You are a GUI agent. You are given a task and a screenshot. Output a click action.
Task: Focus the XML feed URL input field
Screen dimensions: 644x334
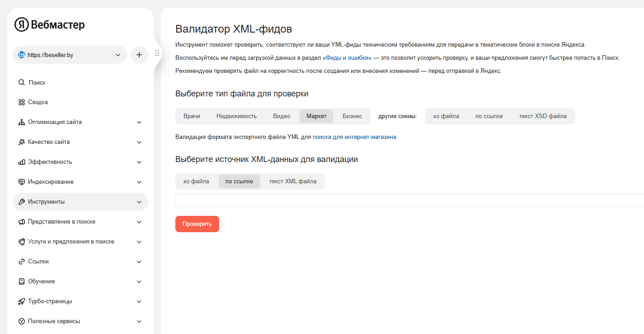click(409, 200)
